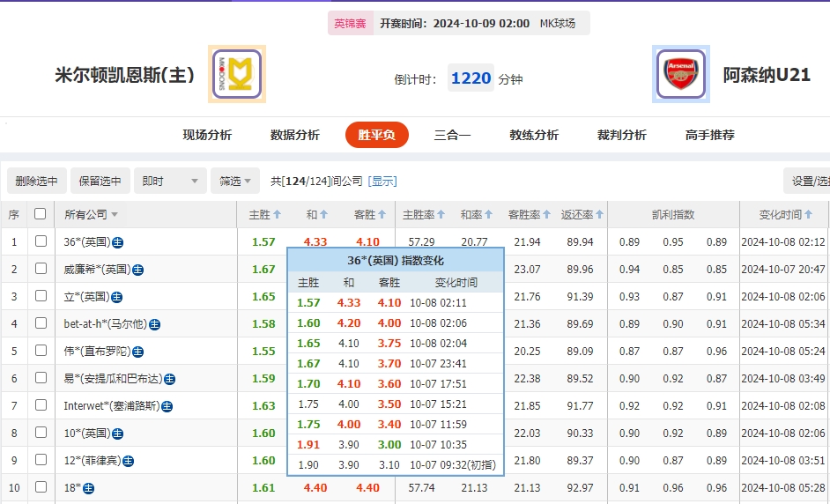Click the [显示] link
This screenshot has width=830, height=504.
coord(382,181)
